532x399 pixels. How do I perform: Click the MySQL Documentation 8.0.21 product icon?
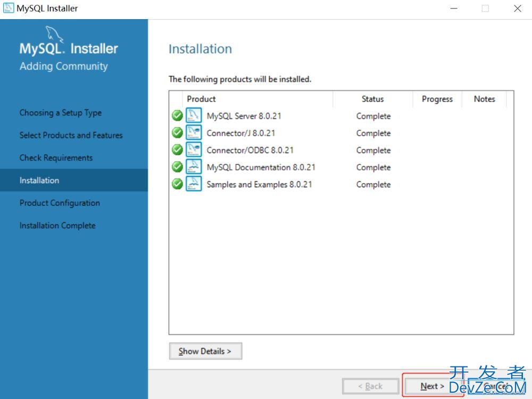(x=194, y=167)
